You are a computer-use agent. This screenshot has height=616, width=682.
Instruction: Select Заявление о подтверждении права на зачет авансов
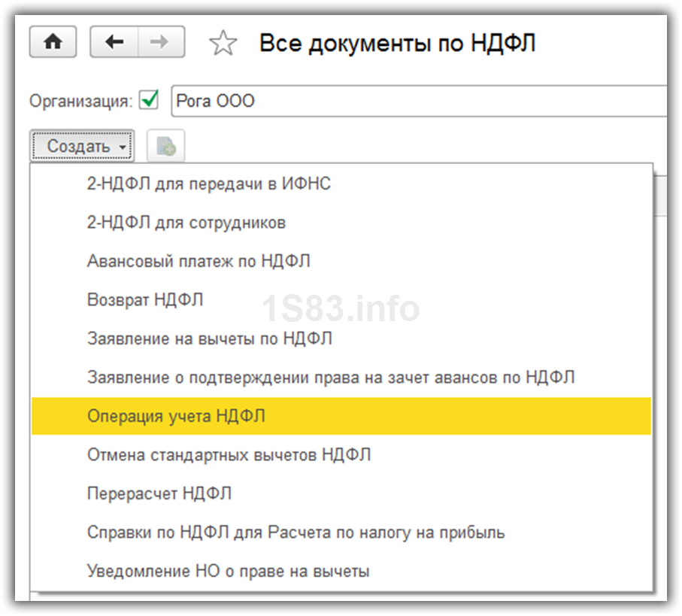click(x=331, y=377)
